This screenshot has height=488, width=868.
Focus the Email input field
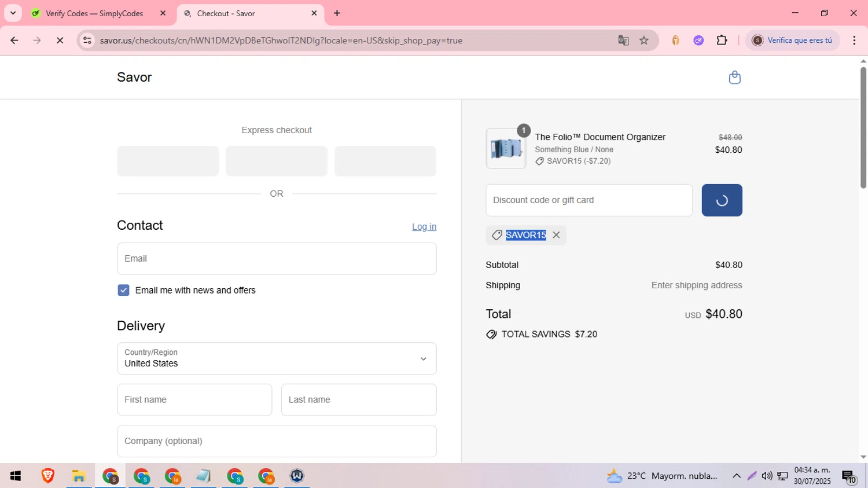click(x=277, y=259)
